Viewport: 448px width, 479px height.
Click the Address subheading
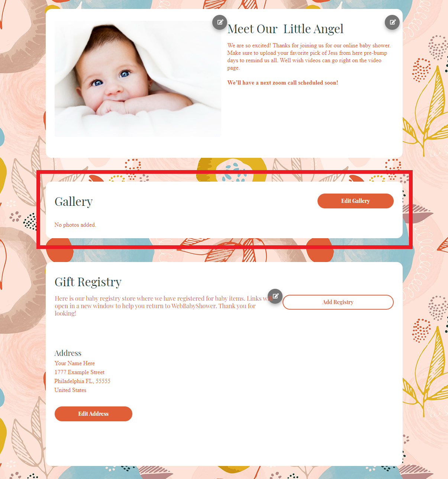(x=68, y=353)
